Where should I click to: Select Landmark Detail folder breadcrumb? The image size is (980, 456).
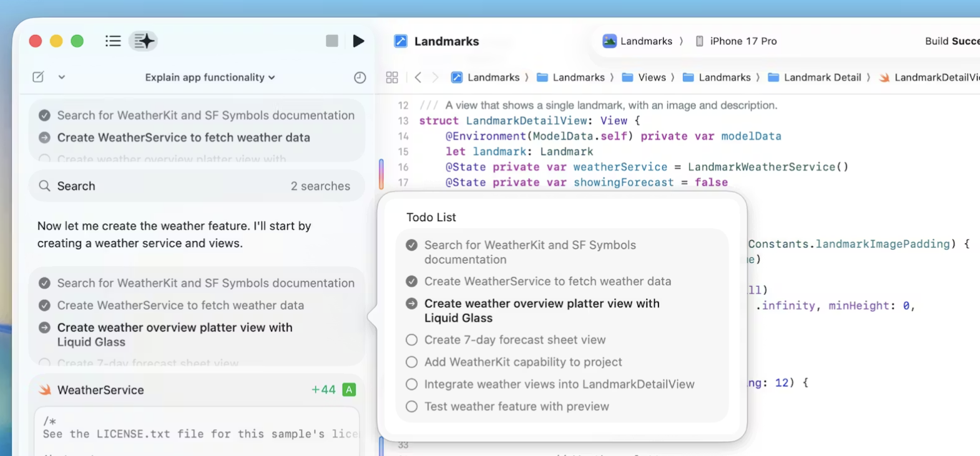click(815, 77)
